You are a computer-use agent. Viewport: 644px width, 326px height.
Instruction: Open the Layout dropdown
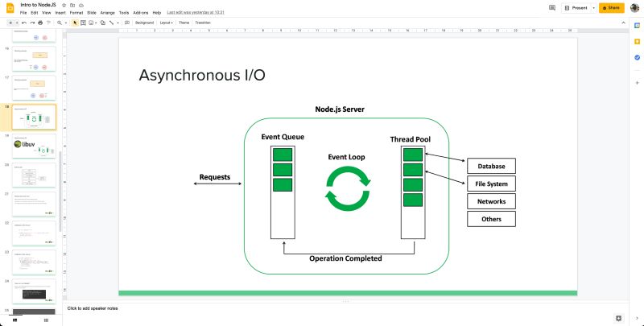pos(166,23)
